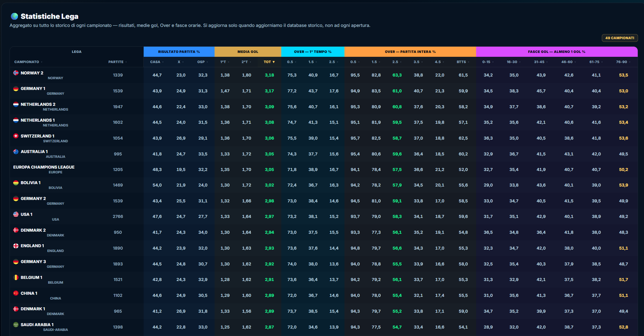Open the SAUDI ARABIA 1 league name

(37, 325)
